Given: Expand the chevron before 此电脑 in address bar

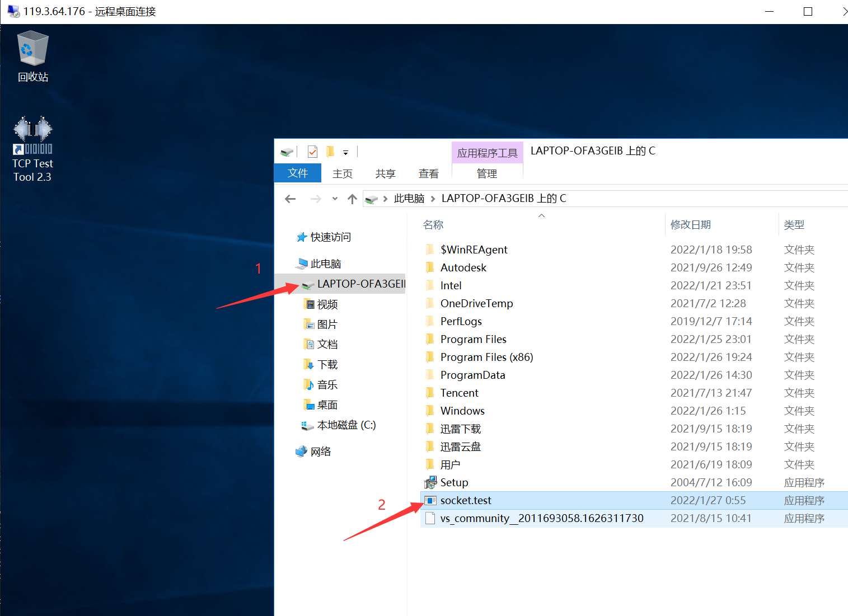Looking at the screenshot, I should point(385,199).
